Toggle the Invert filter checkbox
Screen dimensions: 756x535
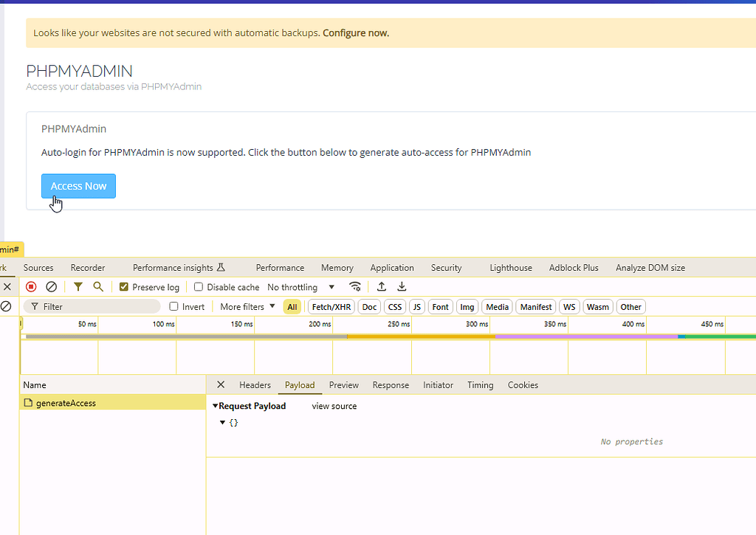[x=174, y=306]
